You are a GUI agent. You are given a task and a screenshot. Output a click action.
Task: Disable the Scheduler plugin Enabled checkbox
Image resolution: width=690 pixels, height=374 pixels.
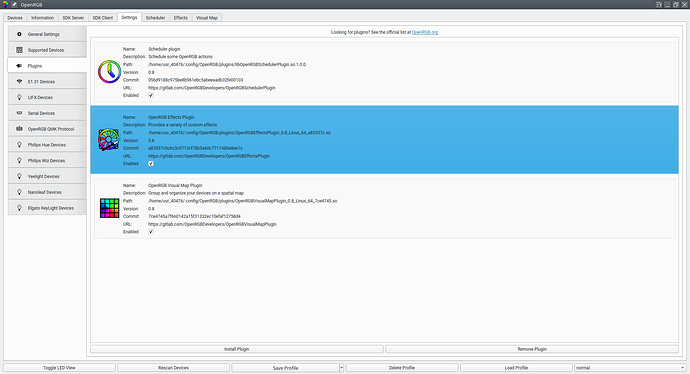coord(151,95)
